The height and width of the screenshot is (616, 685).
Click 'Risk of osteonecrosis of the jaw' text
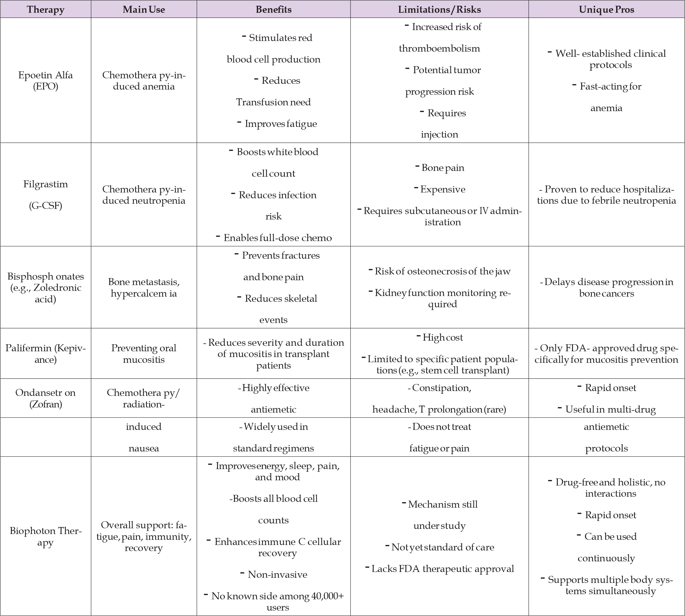tap(442, 271)
